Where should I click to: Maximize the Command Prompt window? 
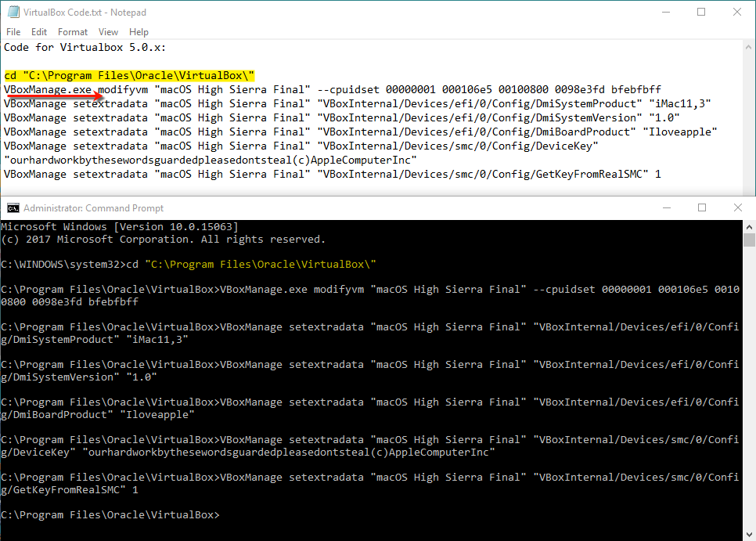point(702,207)
